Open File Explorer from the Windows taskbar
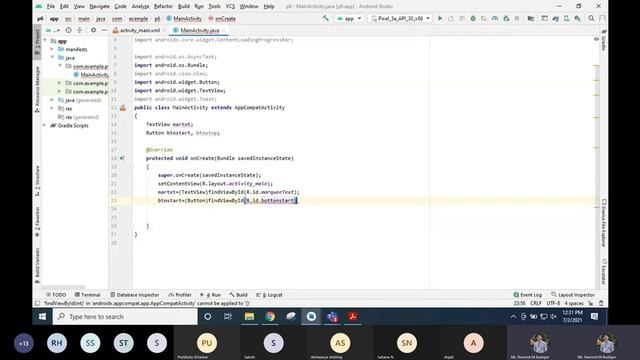The height and width of the screenshot is (360, 640). pos(249,317)
